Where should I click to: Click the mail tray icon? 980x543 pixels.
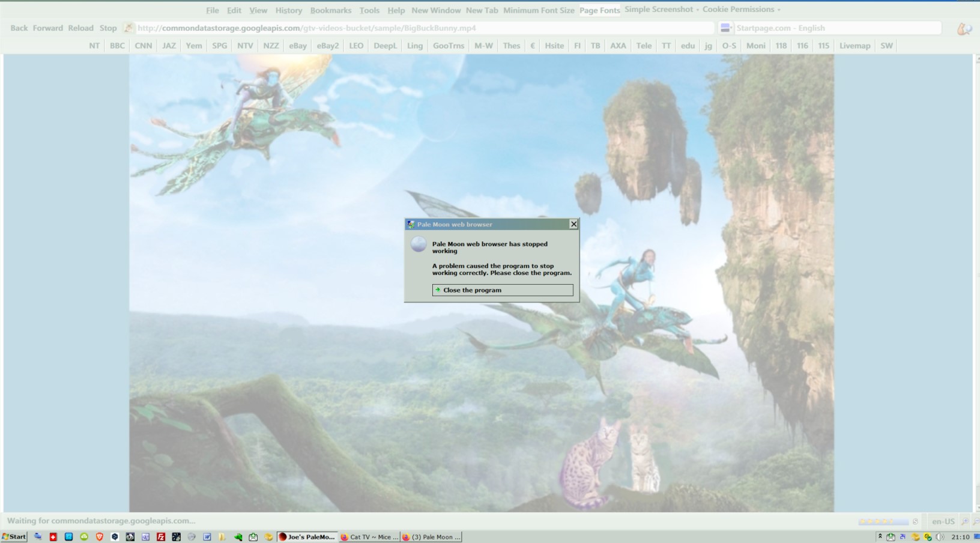click(891, 537)
